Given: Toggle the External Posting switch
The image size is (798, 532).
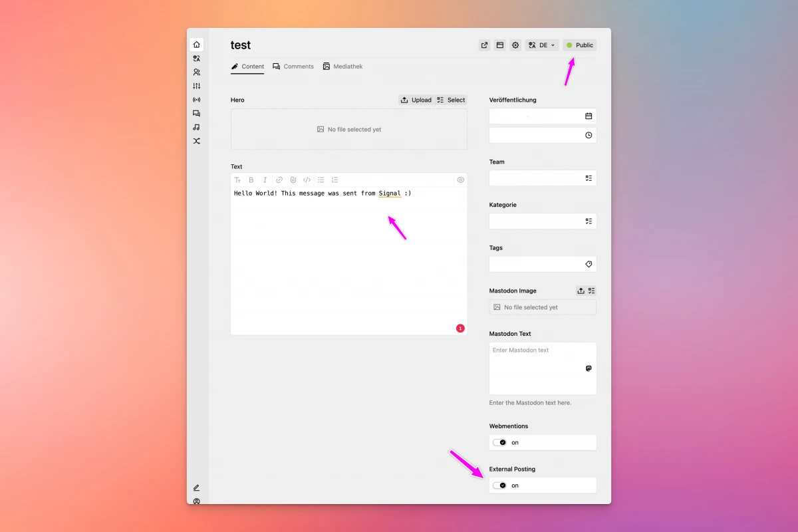Looking at the screenshot, I should coord(499,485).
